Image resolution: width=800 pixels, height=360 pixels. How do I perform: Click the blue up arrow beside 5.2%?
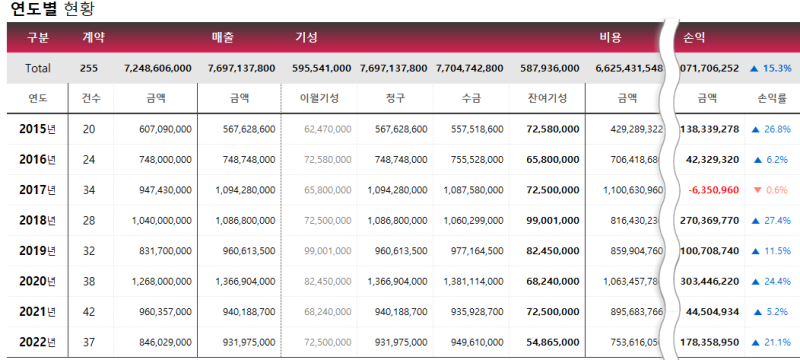758,312
